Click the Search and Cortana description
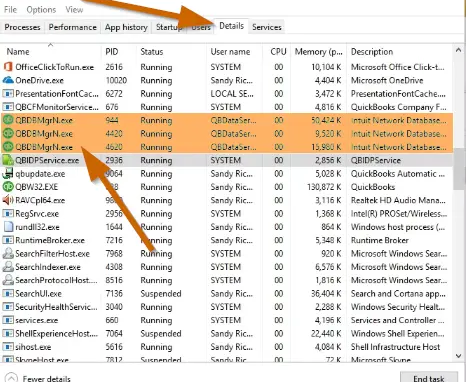 398,294
